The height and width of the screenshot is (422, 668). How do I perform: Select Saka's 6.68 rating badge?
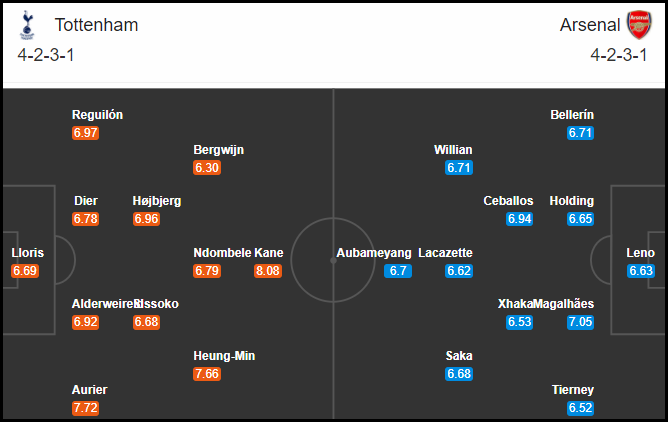click(459, 374)
